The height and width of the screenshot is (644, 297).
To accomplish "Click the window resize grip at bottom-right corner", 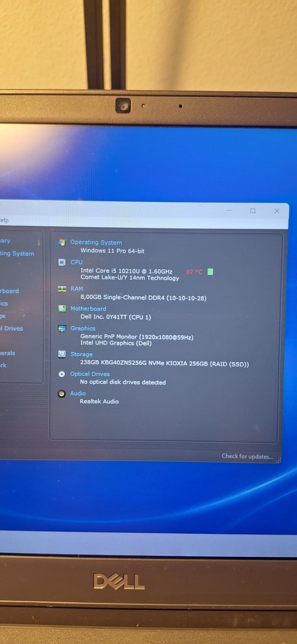I will [x=279, y=459].
